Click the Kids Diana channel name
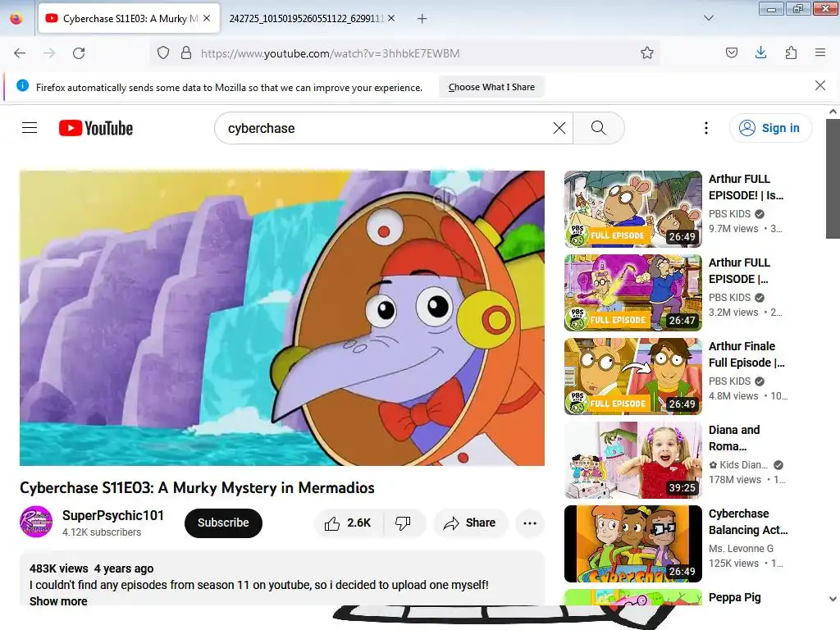Screen dimensions: 840x630 [743, 465]
